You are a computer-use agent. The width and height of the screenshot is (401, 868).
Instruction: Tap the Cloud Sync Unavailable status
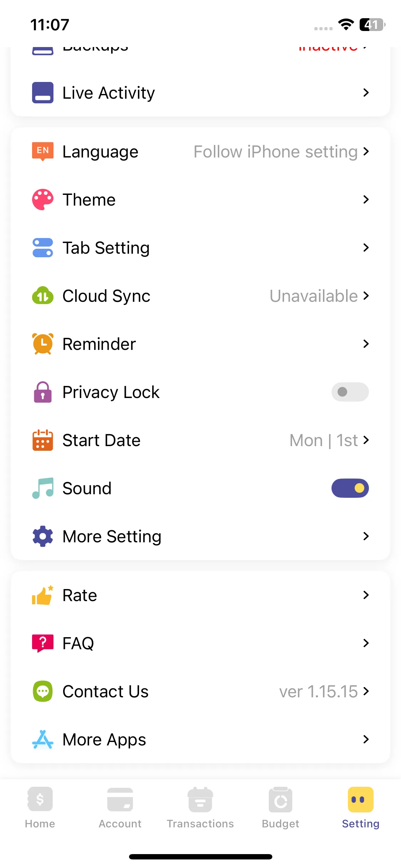[x=314, y=296]
